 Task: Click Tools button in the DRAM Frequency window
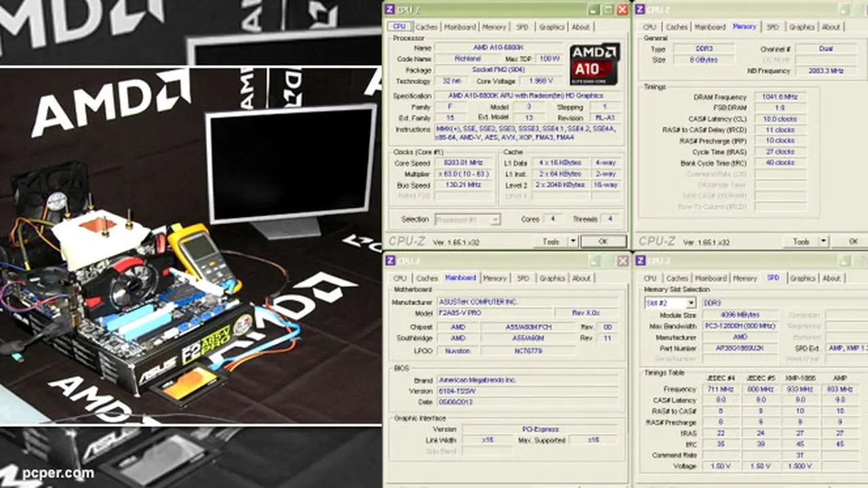tap(801, 241)
